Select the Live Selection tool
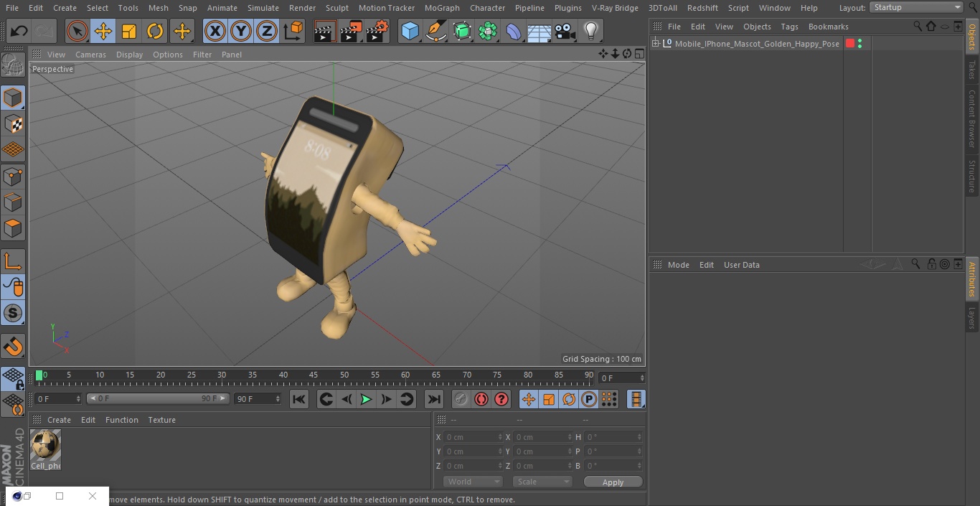This screenshot has height=506, width=980. tap(77, 31)
